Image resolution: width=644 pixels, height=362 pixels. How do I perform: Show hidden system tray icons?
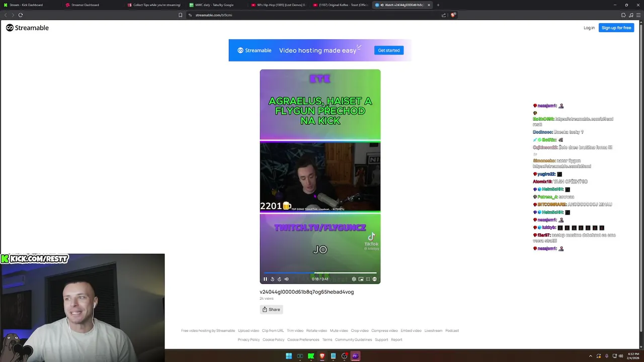591,356
